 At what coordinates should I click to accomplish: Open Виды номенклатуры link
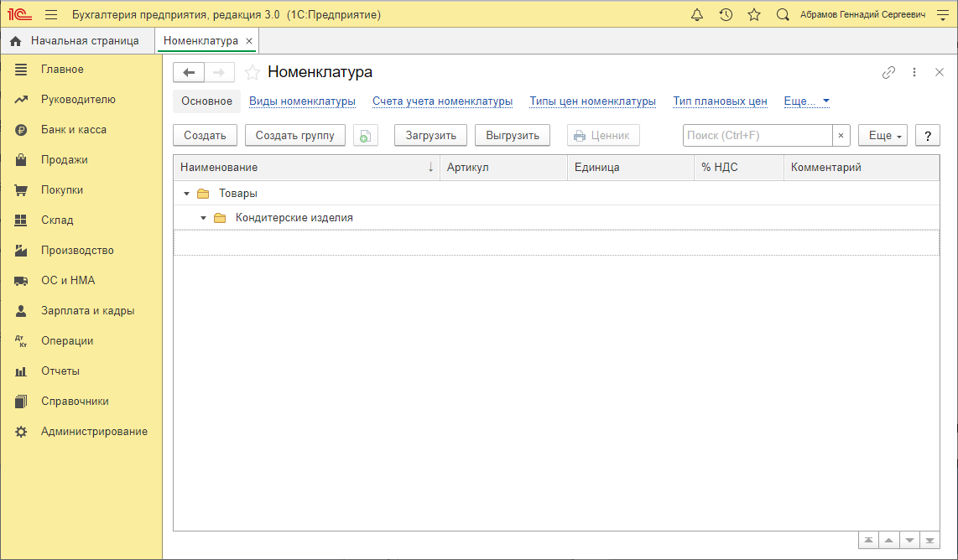[302, 101]
